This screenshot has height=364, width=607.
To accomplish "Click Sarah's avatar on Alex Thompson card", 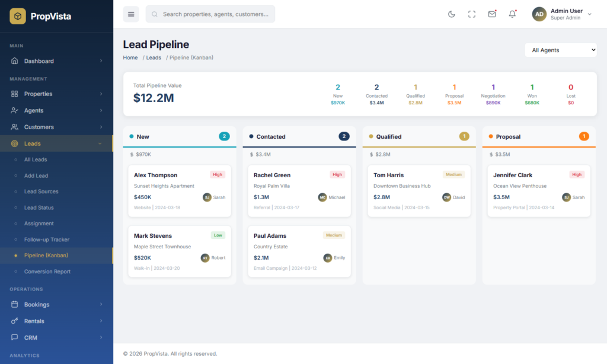I will (x=207, y=197).
